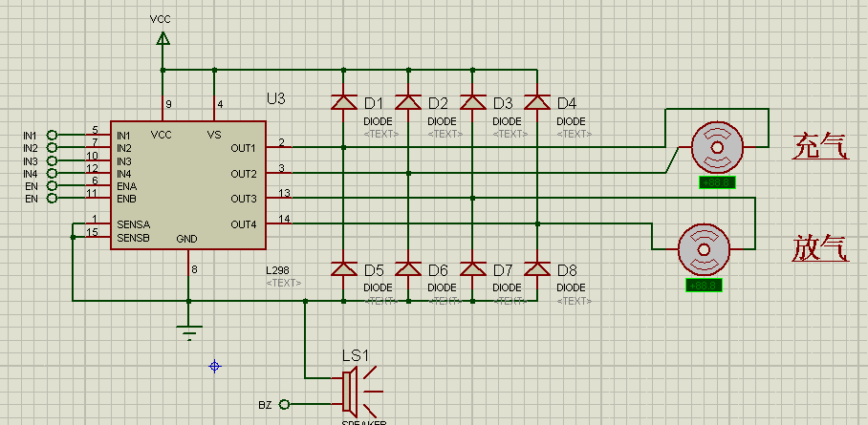
Task: Click the BZ terminal label text
Action: (x=265, y=405)
